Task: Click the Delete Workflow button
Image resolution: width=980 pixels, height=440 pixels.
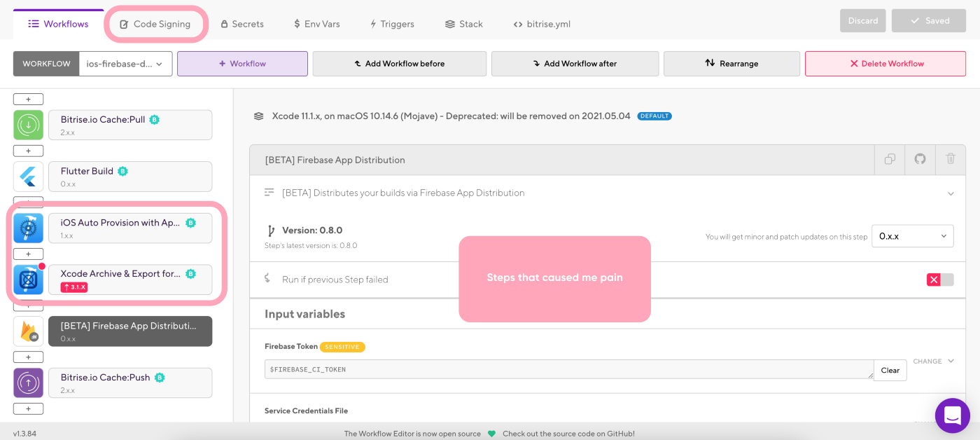Action: 885,63
